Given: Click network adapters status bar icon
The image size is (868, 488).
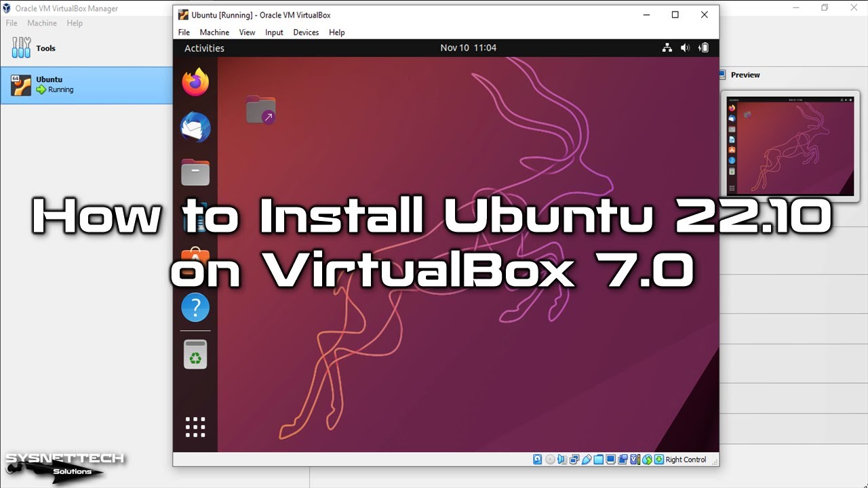Looking at the screenshot, I should pyautogui.click(x=574, y=460).
